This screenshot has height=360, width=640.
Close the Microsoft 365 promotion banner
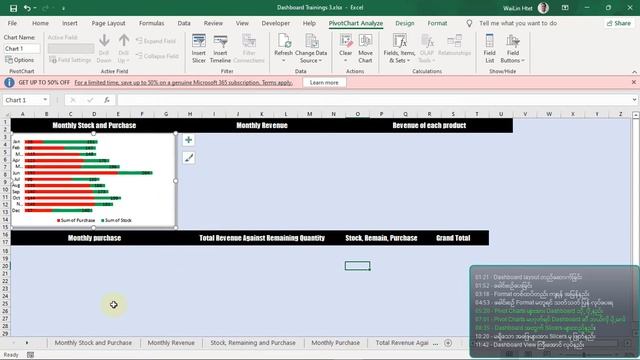[633, 82]
